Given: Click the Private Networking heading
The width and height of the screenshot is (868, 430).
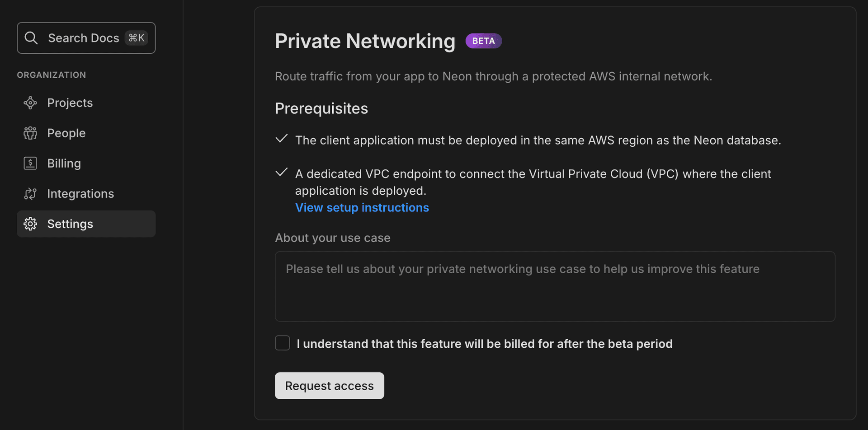Looking at the screenshot, I should [364, 41].
